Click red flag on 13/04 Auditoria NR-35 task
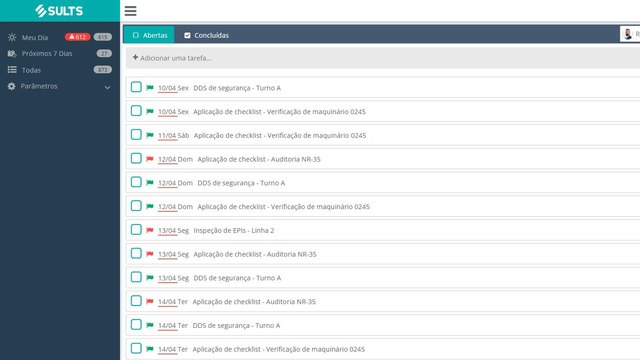 pyautogui.click(x=150, y=254)
